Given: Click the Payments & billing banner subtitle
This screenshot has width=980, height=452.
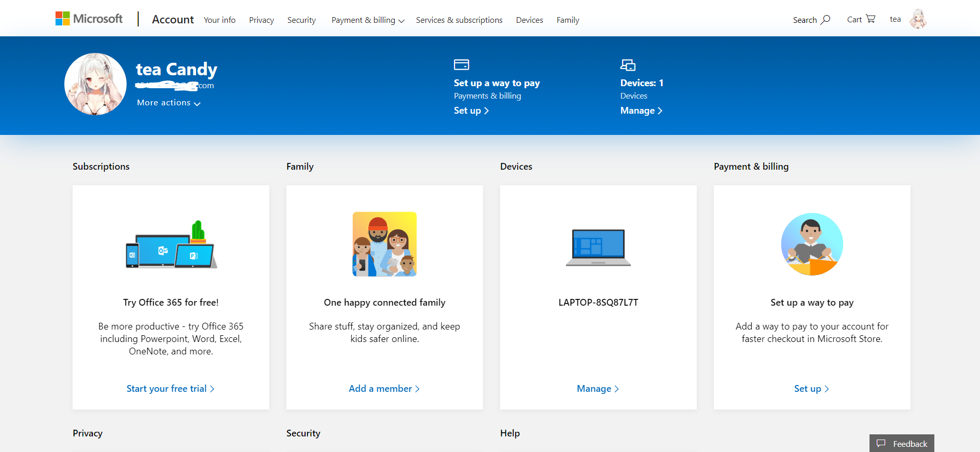Looking at the screenshot, I should pyautogui.click(x=487, y=96).
